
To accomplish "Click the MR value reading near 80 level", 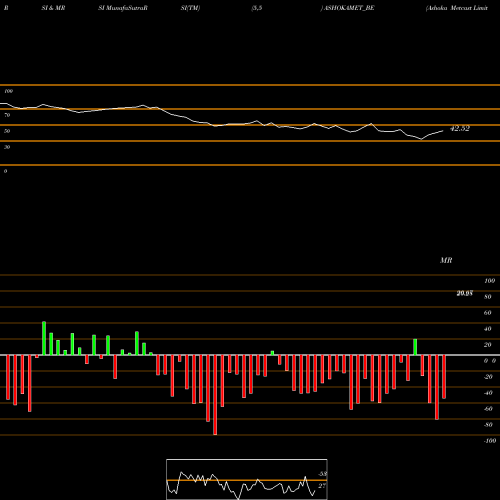I will click(465, 293).
